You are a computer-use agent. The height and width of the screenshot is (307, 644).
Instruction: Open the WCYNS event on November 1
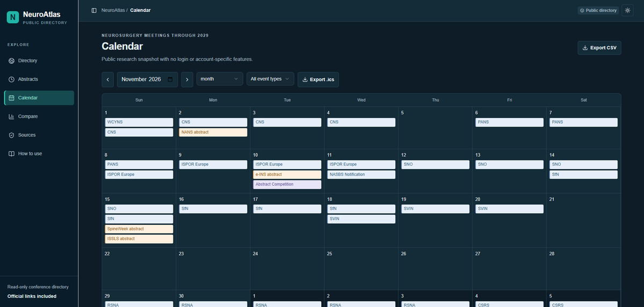tap(139, 122)
